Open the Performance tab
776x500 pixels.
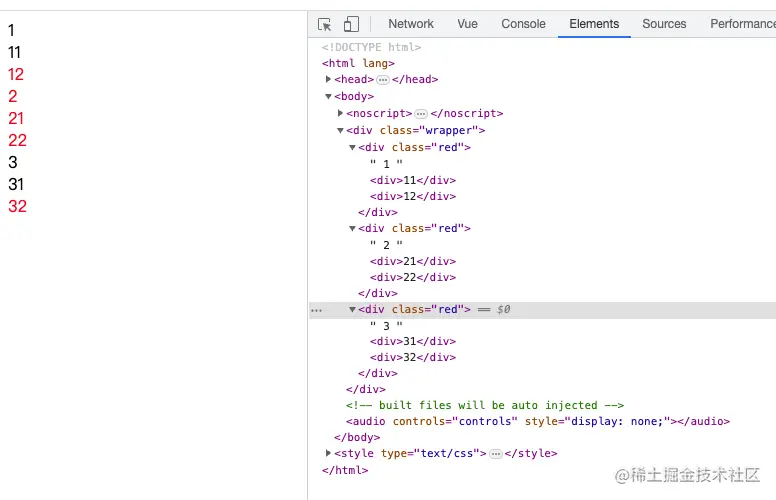pos(743,24)
